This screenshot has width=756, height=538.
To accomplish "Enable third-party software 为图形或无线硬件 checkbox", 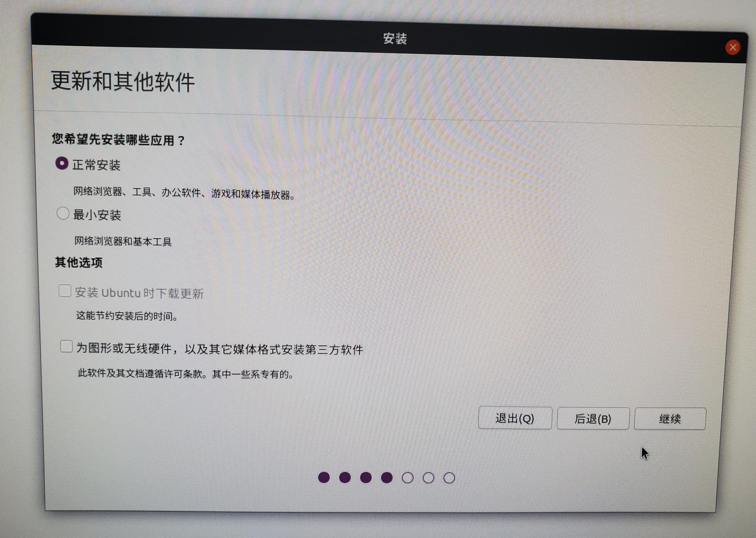I will click(x=66, y=346).
